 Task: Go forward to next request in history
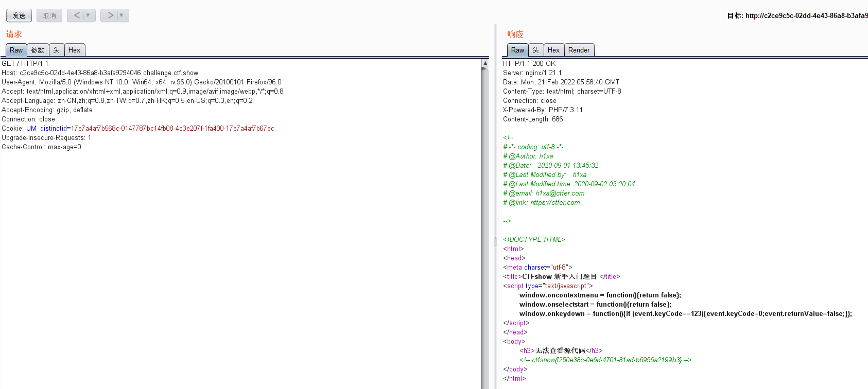click(110, 15)
